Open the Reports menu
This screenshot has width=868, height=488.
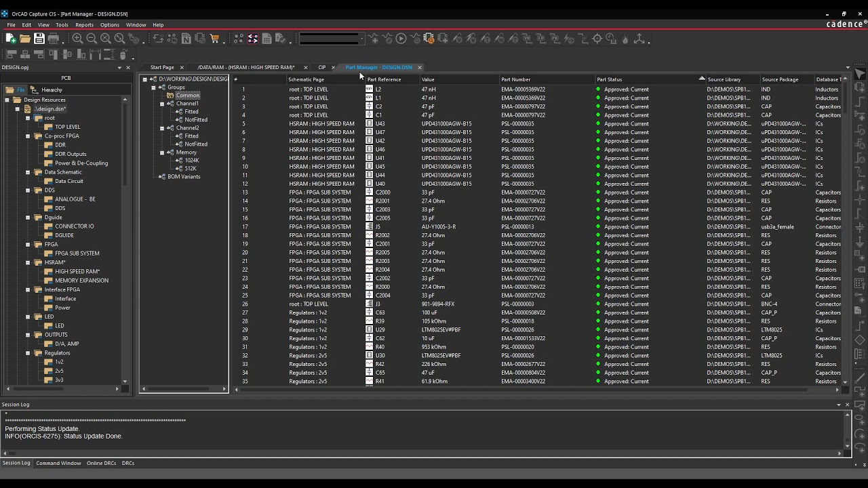[x=84, y=25]
